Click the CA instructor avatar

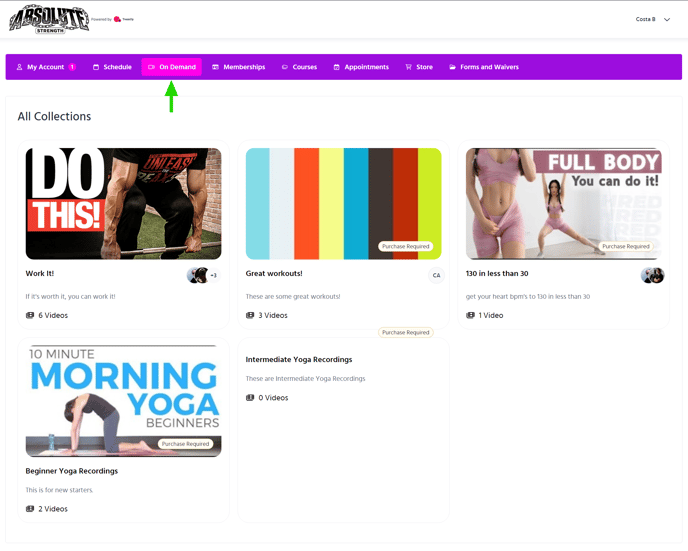436,275
